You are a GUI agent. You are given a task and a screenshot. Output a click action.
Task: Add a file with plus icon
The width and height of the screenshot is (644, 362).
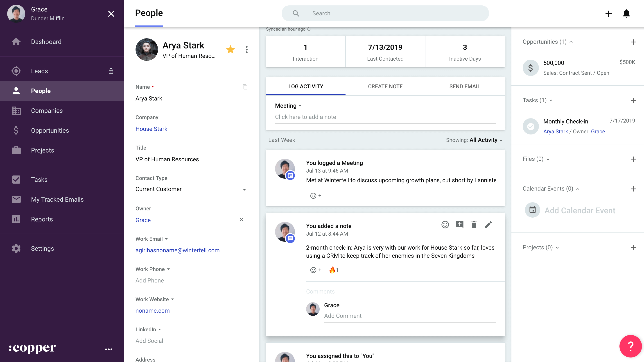pyautogui.click(x=633, y=159)
